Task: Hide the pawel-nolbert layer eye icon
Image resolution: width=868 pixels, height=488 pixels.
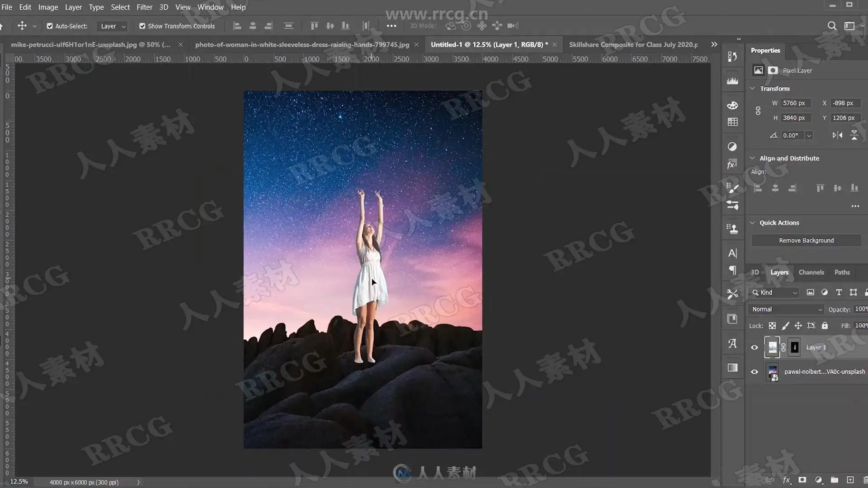Action: pyautogui.click(x=754, y=372)
